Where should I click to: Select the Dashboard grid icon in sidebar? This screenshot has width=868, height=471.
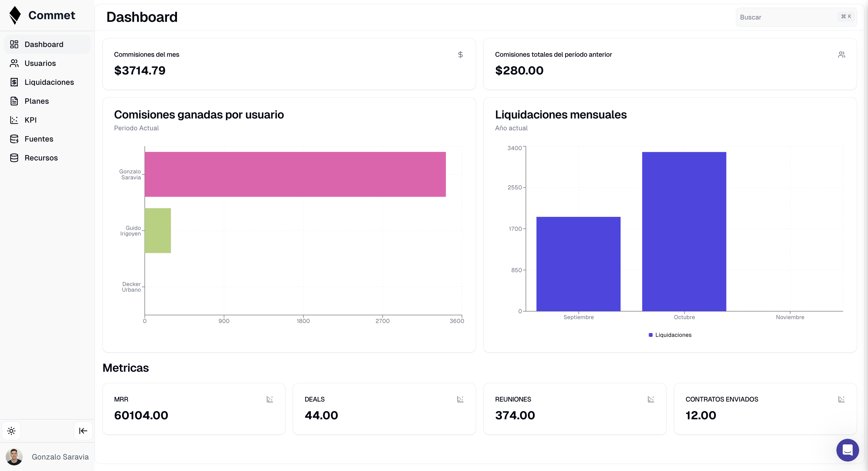[x=14, y=44]
